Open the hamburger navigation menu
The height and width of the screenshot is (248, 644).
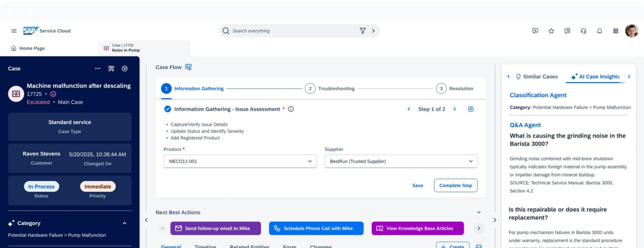tap(14, 31)
